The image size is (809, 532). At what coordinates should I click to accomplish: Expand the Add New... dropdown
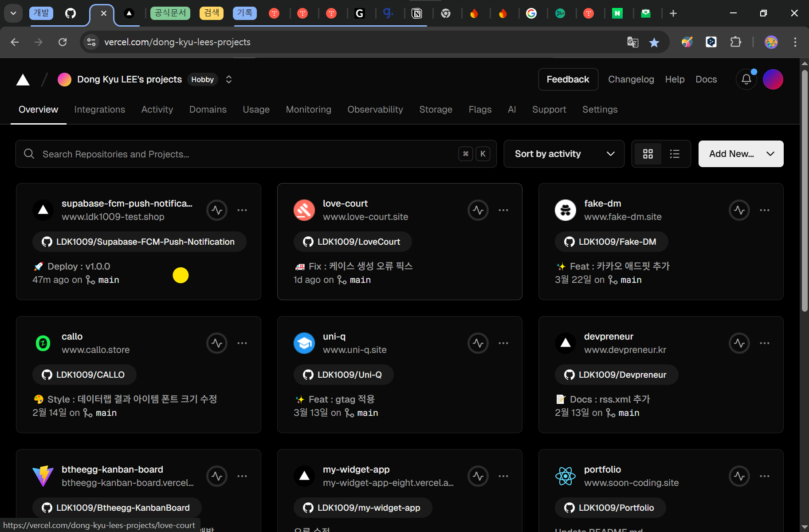tap(741, 154)
